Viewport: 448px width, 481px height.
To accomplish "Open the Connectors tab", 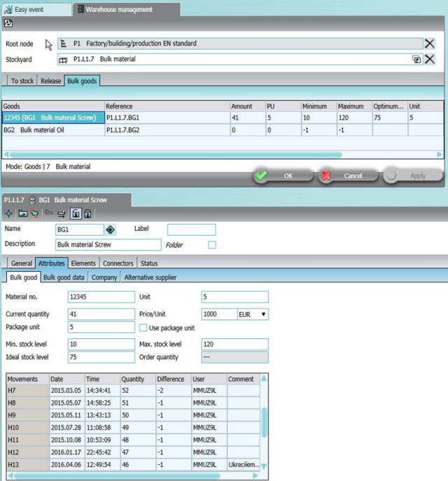I will click(118, 263).
